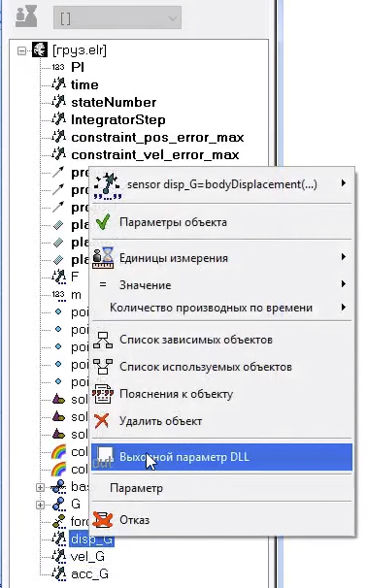Click the dependent objects hierarchy icon
Viewport: 367px width, 588px height.
click(103, 340)
